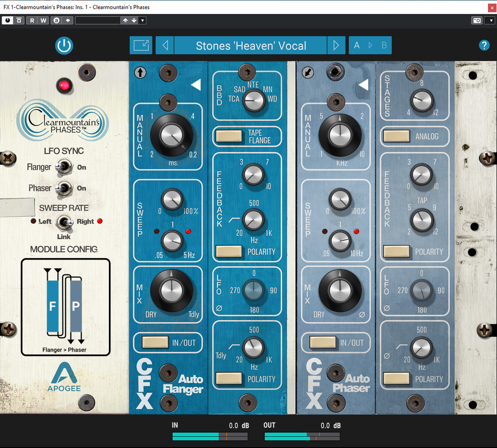
Task: Close the Clearmountain's Phases plugin window
Action: (492, 8)
